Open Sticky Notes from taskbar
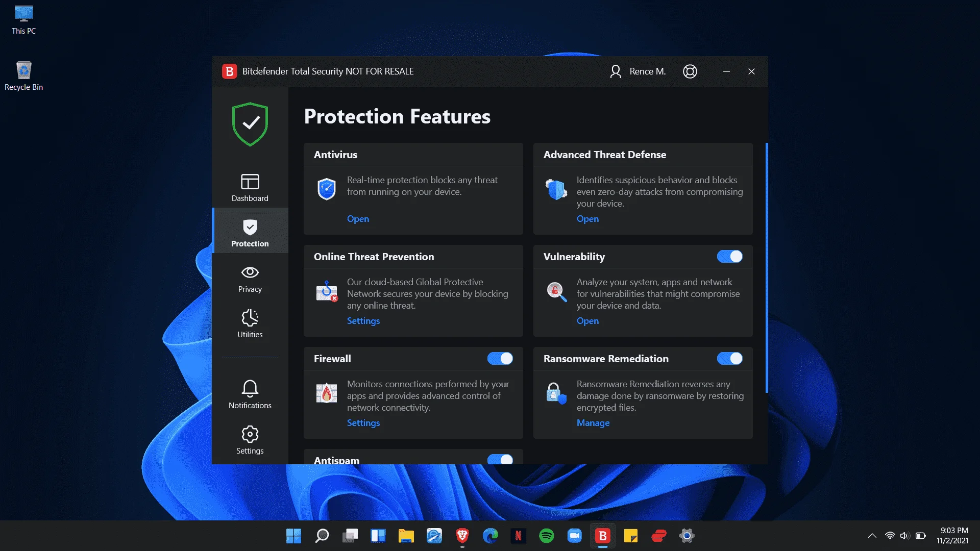Viewport: 980px width, 551px height. [630, 536]
